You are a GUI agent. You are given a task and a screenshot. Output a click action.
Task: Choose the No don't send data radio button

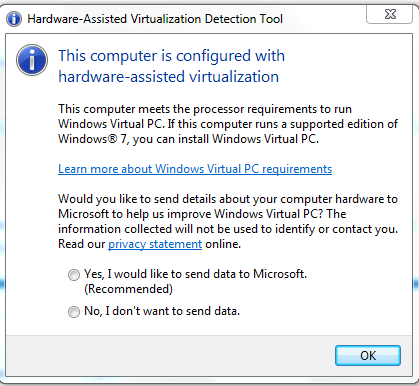coord(74,312)
